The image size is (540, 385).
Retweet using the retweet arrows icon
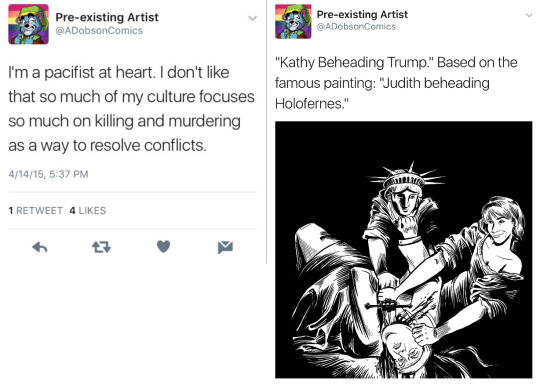tap(101, 247)
